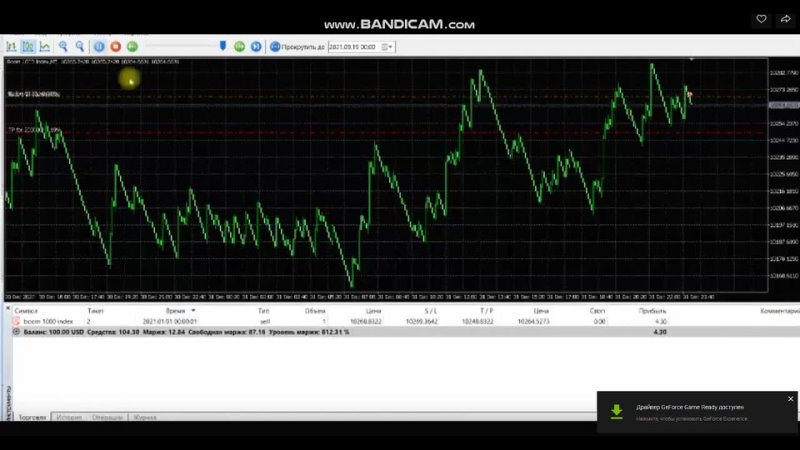Click the Комментарий column header
The width and height of the screenshot is (800, 450).
(x=780, y=311)
